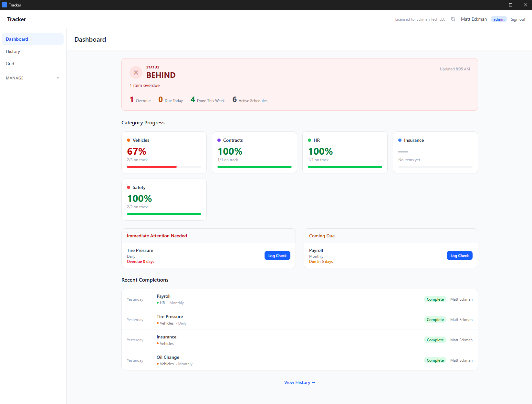Click the '1 Overdue' counter
The width and height of the screenshot is (532, 404).
140,100
